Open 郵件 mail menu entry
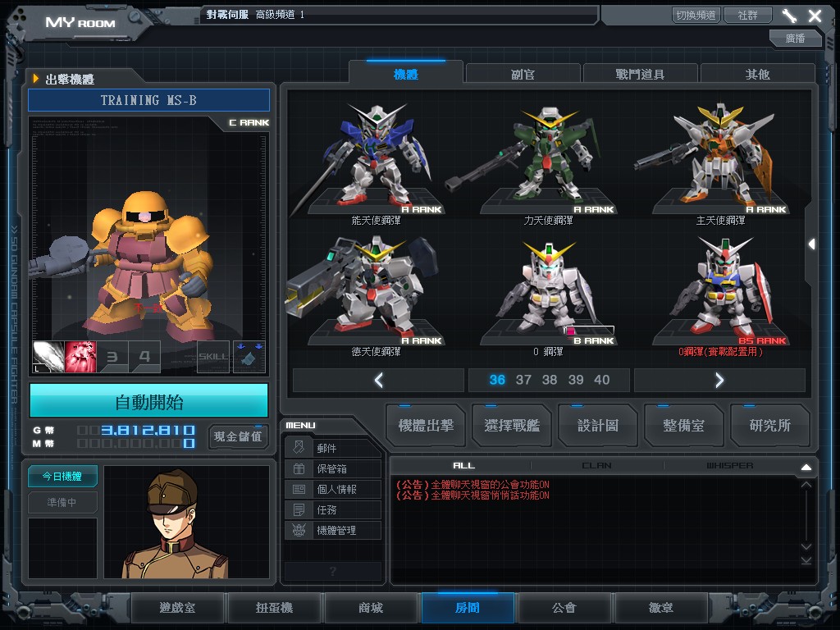The width and height of the screenshot is (840, 630). 333,448
